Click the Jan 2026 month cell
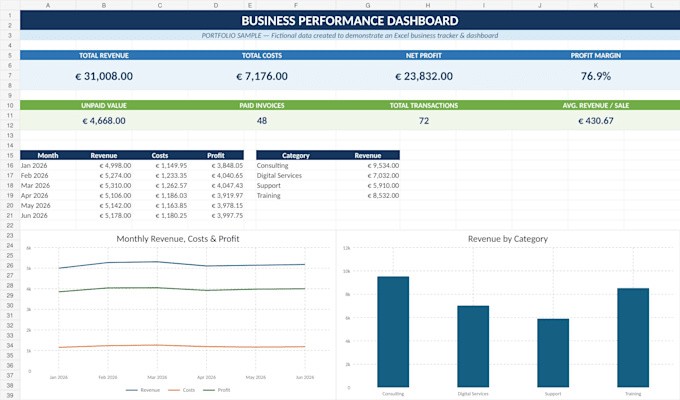The image size is (680, 400). click(x=48, y=166)
